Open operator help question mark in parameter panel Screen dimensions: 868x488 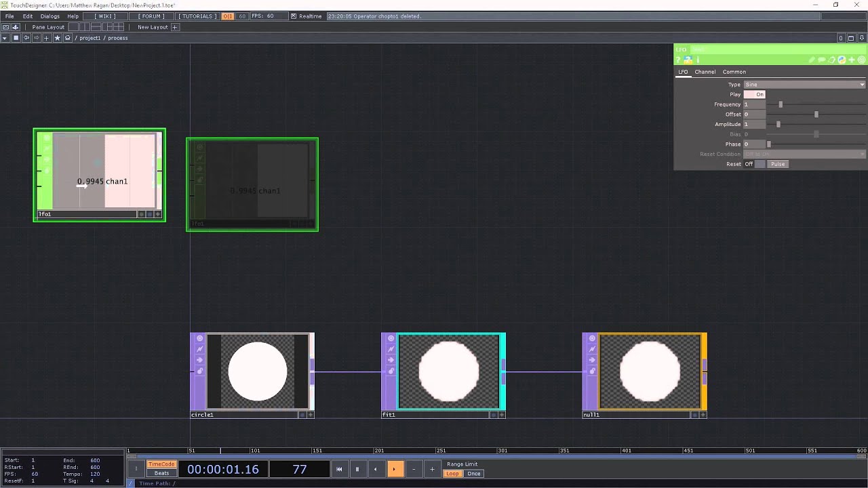click(678, 60)
